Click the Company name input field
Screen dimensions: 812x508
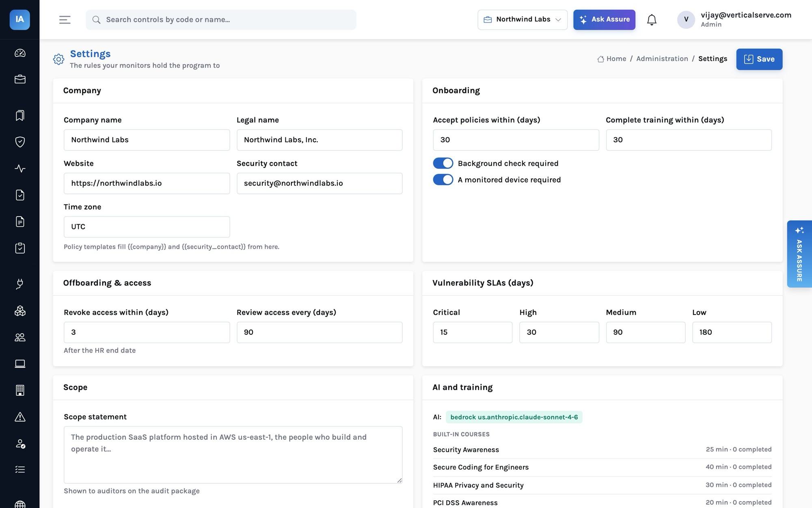pos(147,140)
